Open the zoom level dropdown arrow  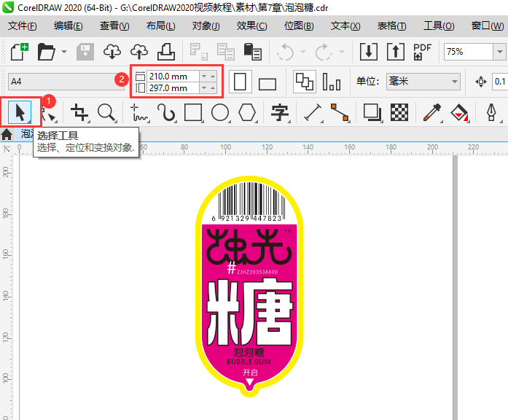click(499, 52)
